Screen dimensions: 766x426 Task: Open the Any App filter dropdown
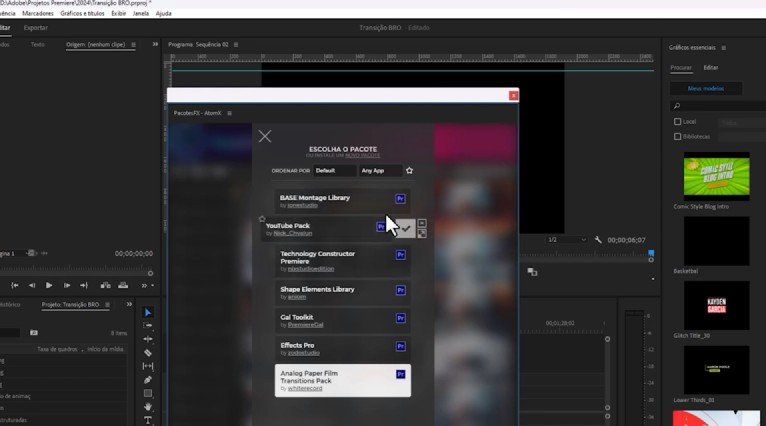tap(380, 171)
